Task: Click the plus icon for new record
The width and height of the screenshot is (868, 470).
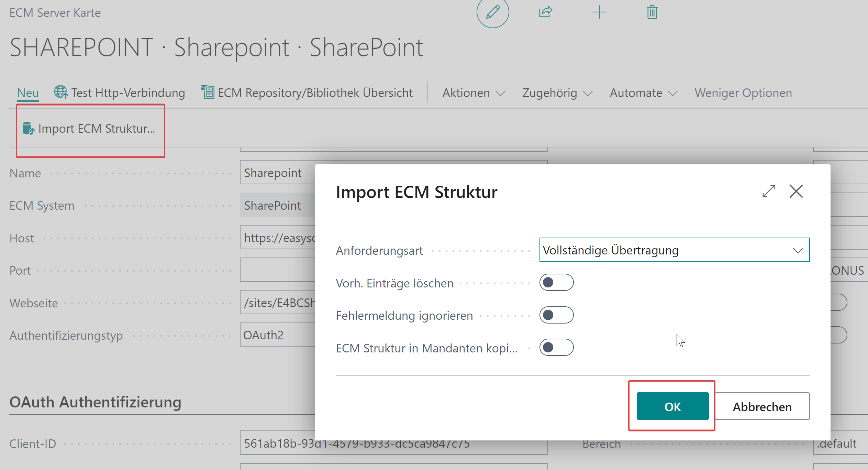Action: coord(599,12)
